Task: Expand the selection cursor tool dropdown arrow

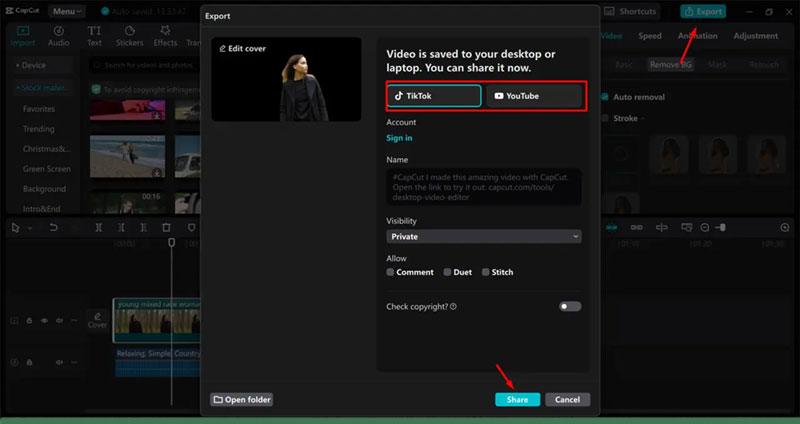Action: point(29,228)
